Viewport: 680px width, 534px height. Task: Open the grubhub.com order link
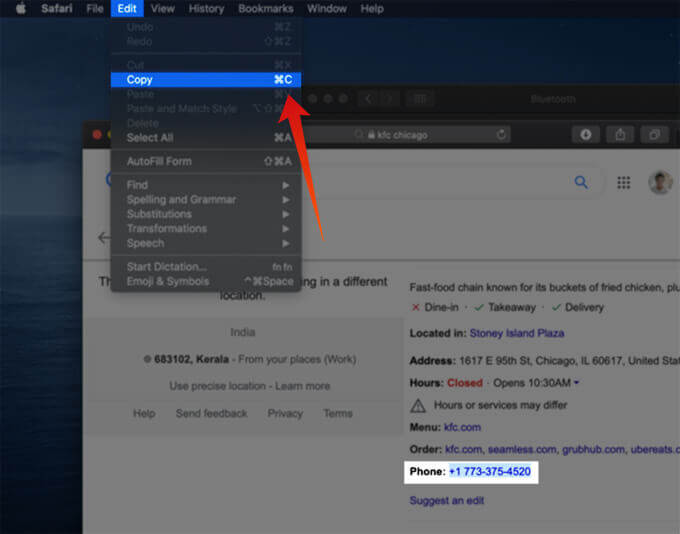click(x=594, y=449)
